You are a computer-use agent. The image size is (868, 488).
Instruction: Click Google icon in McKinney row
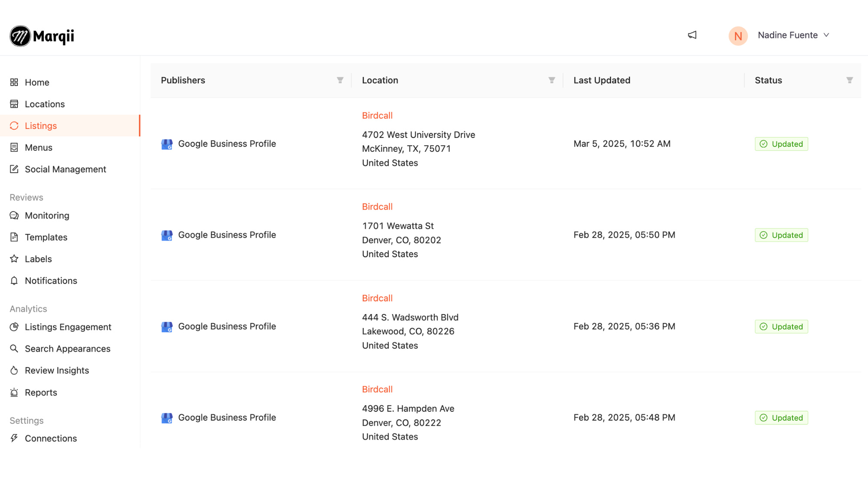coord(167,144)
